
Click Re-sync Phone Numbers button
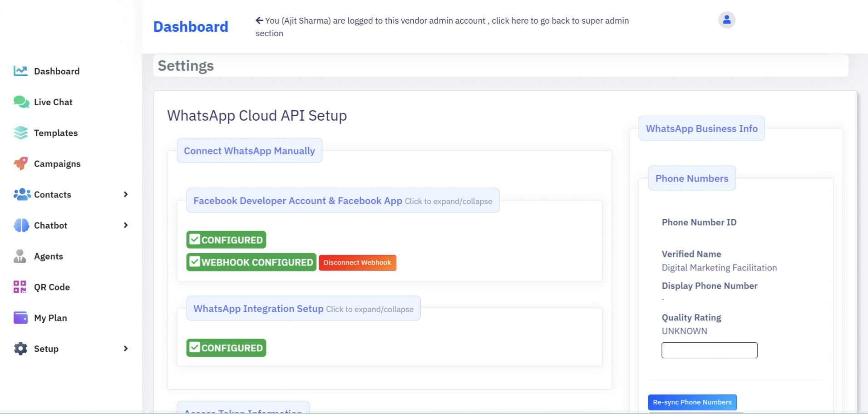692,402
